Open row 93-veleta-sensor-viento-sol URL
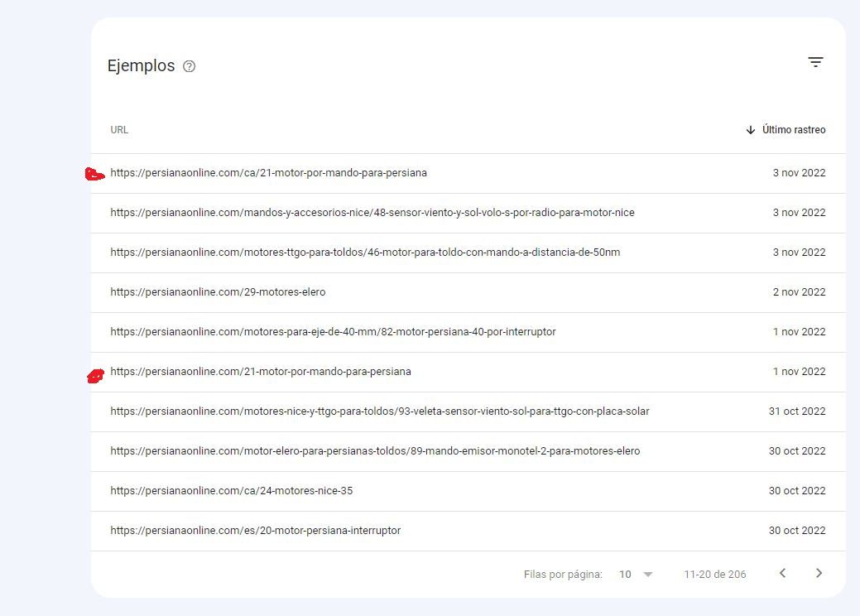The width and height of the screenshot is (860, 616). coord(468,412)
